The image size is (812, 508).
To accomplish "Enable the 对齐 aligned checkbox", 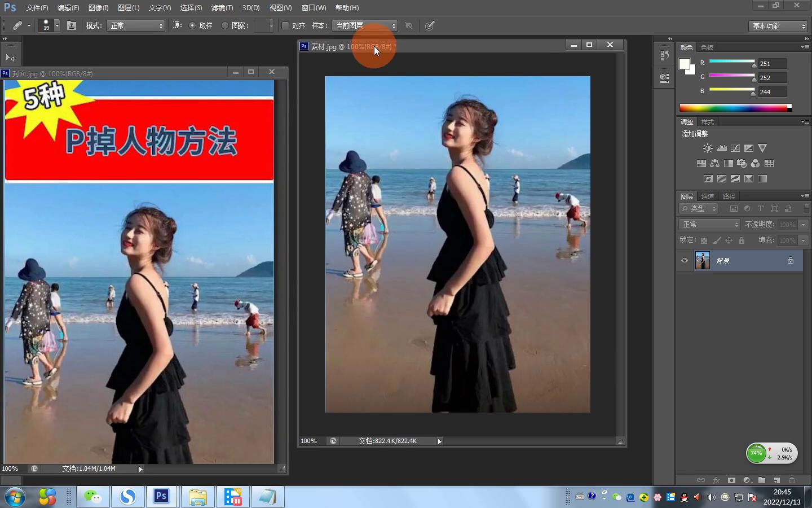I will click(x=285, y=25).
